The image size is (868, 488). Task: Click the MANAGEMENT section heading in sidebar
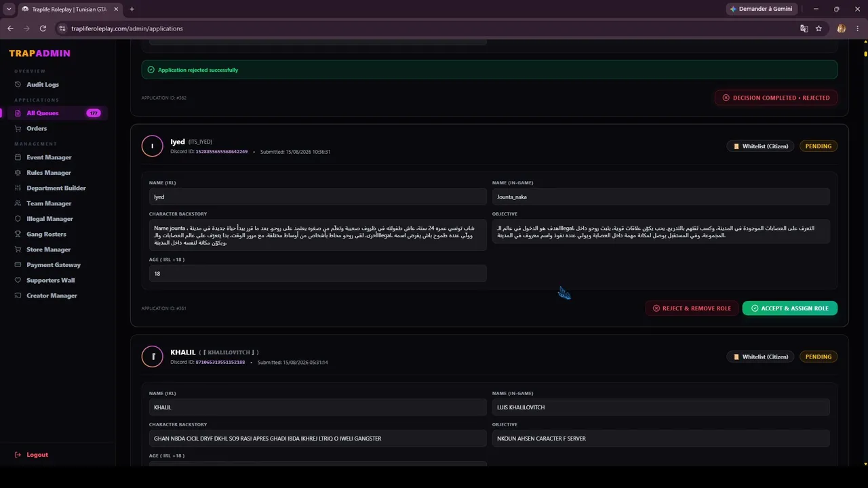click(x=36, y=144)
